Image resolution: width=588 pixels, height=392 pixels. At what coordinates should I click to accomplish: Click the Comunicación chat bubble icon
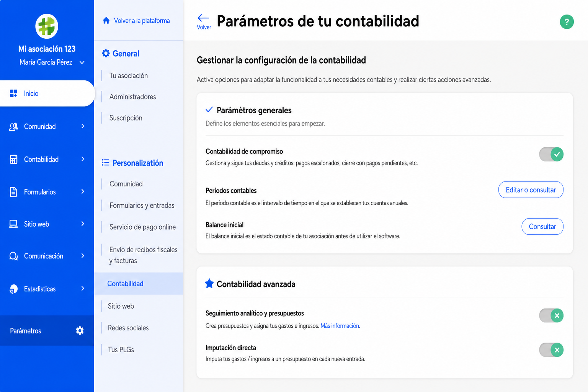[13, 256]
